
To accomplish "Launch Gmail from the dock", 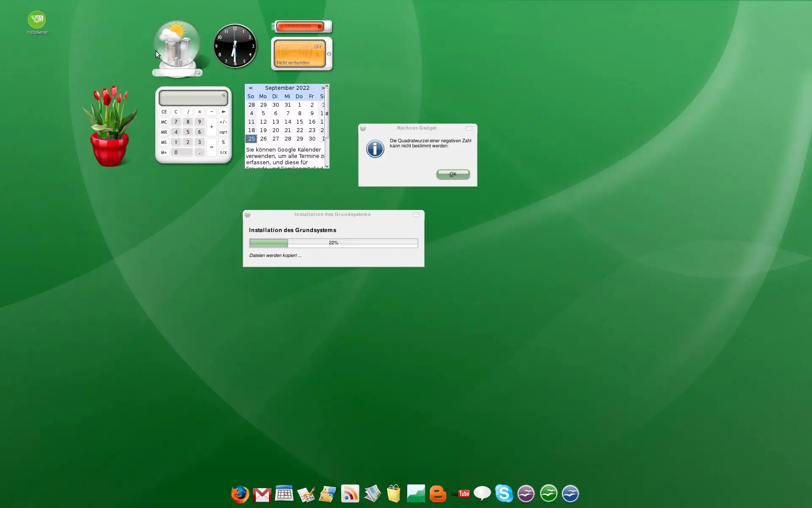I will [262, 494].
